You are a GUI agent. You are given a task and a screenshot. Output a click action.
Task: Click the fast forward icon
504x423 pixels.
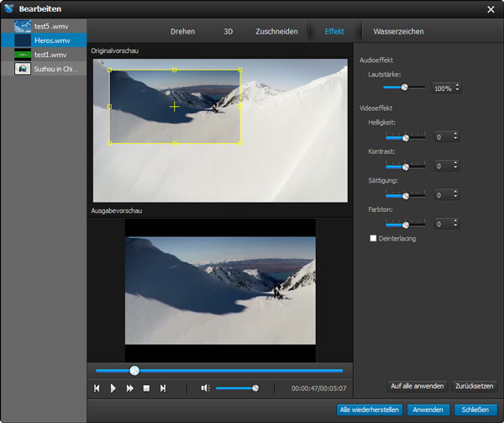pos(130,388)
